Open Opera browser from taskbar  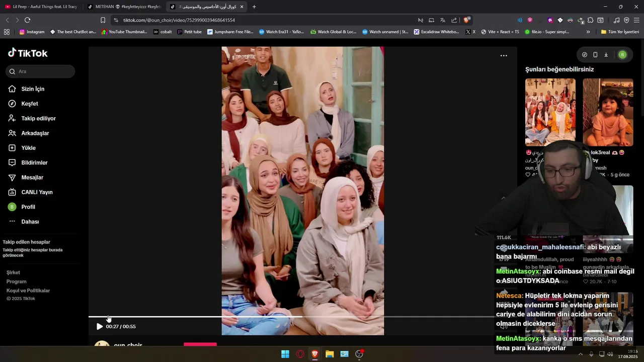[300, 354]
